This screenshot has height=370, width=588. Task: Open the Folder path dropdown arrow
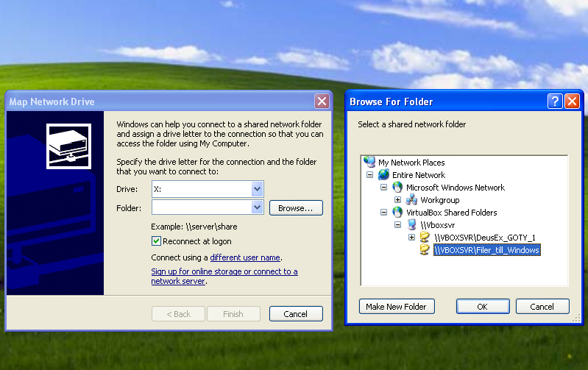257,207
